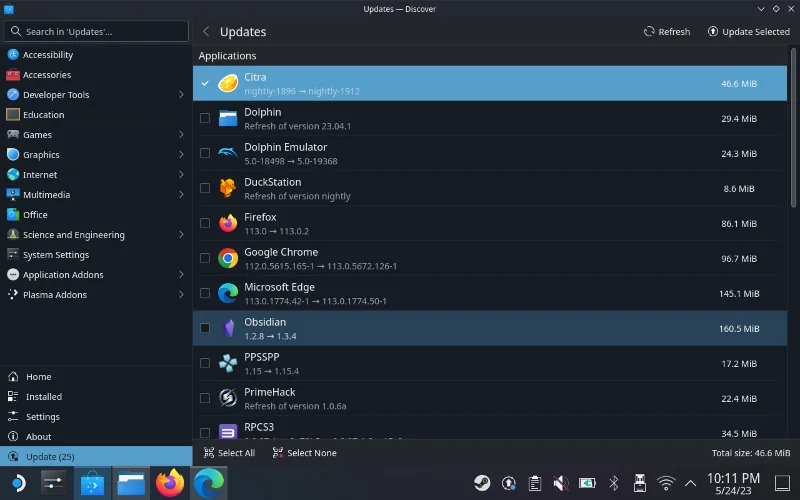Image resolution: width=800 pixels, height=500 pixels.
Task: Launch Microsoft Edge from the taskbar
Action: pyautogui.click(x=208, y=483)
